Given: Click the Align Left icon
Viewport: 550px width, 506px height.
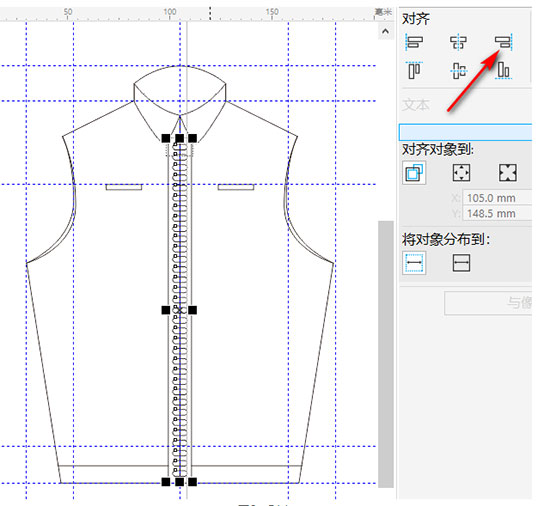Looking at the screenshot, I should coord(414,42).
